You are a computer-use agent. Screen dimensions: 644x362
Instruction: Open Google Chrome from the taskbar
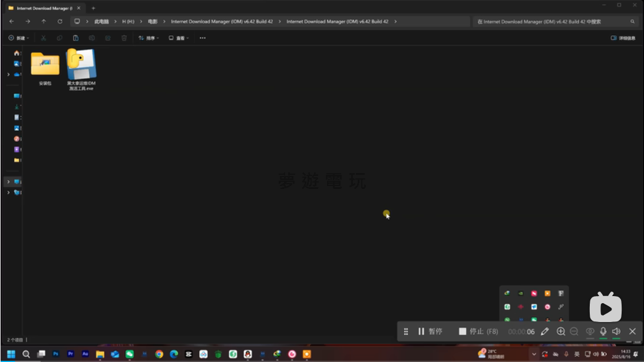(159, 354)
